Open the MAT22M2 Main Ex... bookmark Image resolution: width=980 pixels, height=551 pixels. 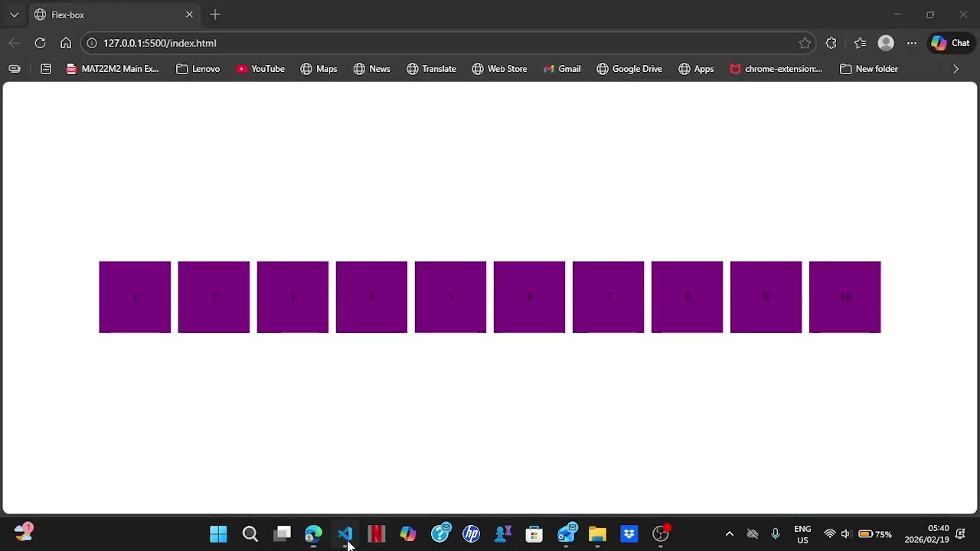113,69
